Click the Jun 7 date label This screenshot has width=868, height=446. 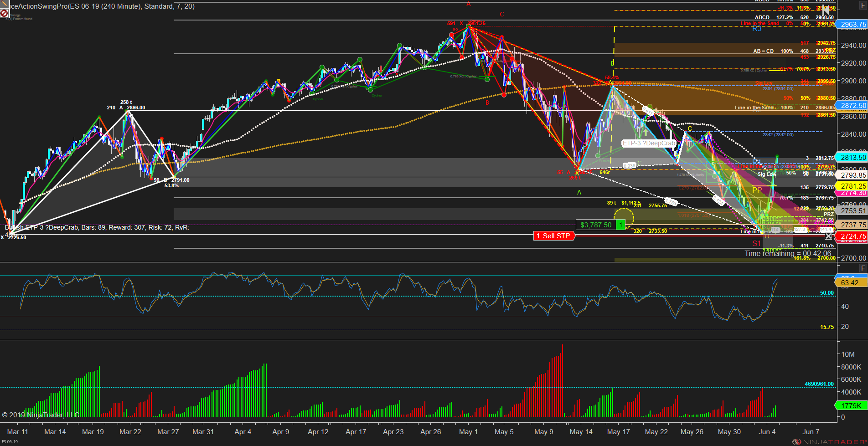tap(811, 432)
